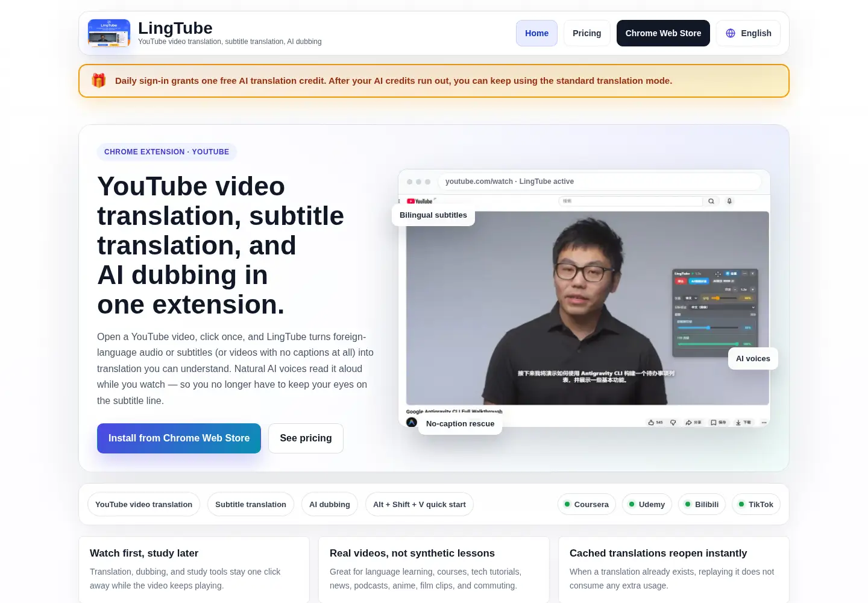The height and width of the screenshot is (603, 868).
Task: Click the LingTube site title
Action: click(175, 28)
